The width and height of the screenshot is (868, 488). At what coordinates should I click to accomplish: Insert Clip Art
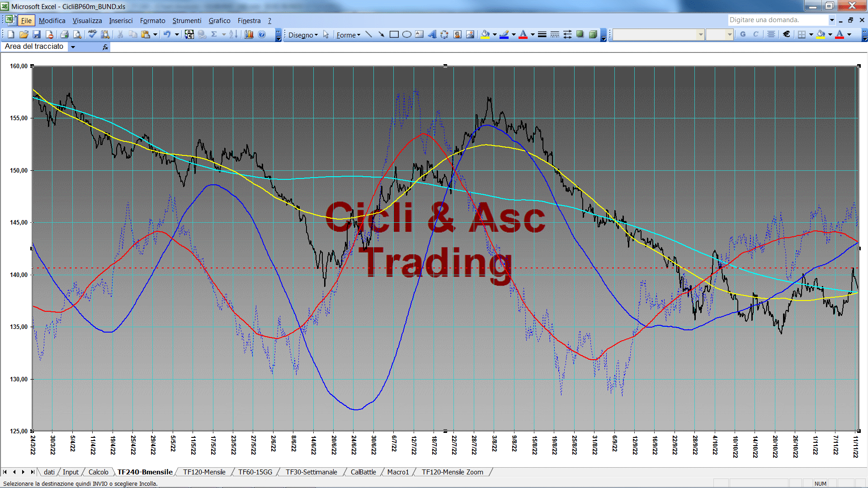click(458, 34)
